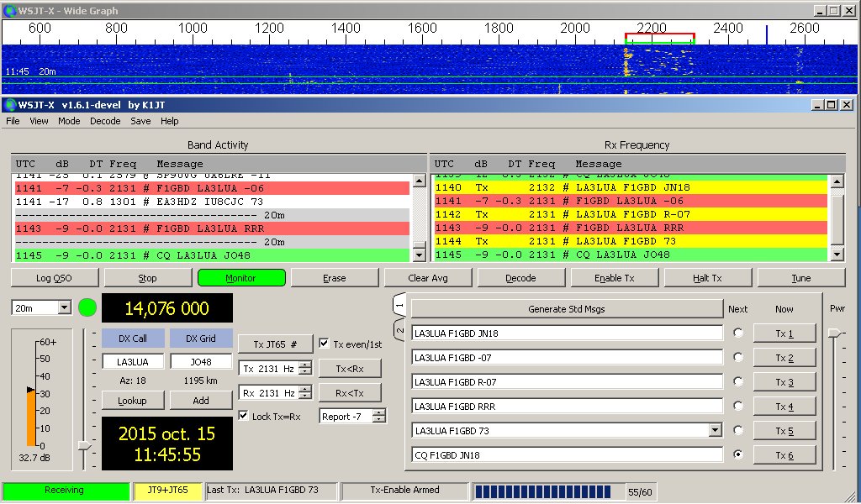Image resolution: width=861 pixels, height=504 pixels.
Task: Click the Tx 3 Now button
Action: coord(784,382)
